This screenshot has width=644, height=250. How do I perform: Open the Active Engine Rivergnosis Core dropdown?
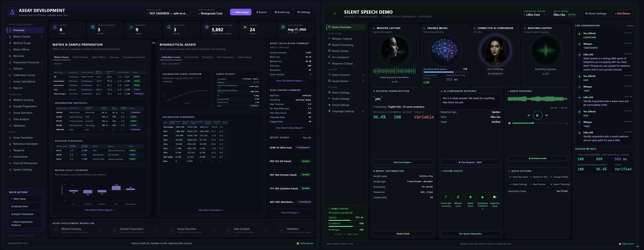click(212, 12)
